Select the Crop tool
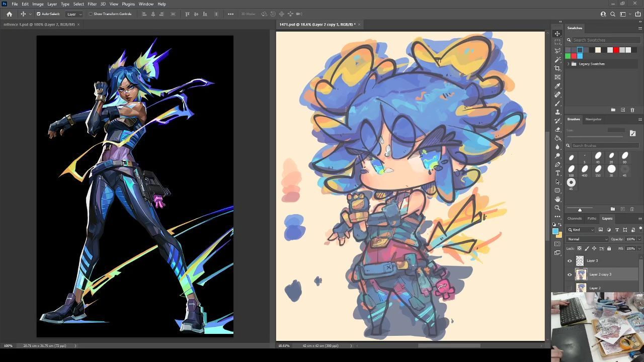 [x=557, y=68]
